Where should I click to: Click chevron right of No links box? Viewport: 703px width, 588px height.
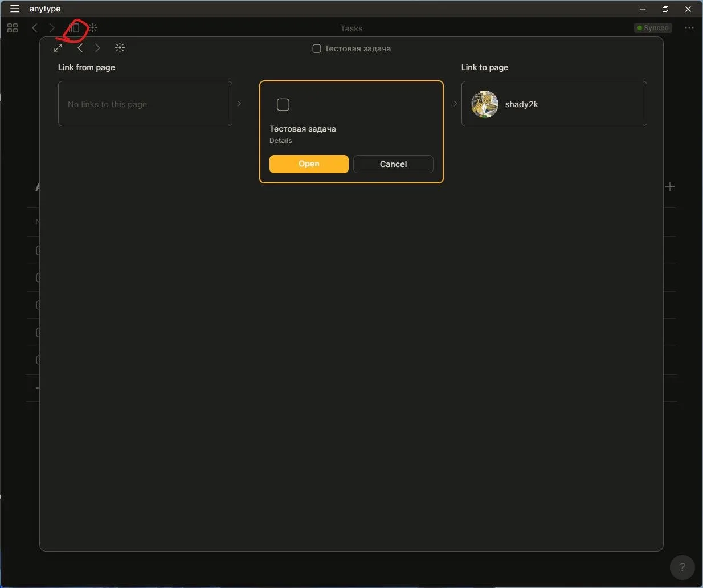tap(239, 104)
